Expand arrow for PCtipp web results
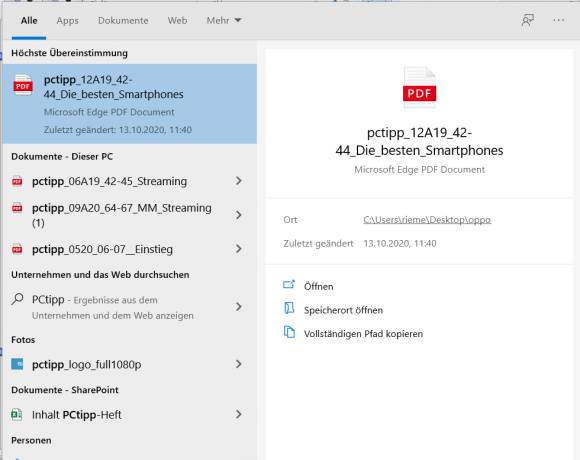Image resolution: width=580 pixels, height=460 pixels. tap(239, 307)
